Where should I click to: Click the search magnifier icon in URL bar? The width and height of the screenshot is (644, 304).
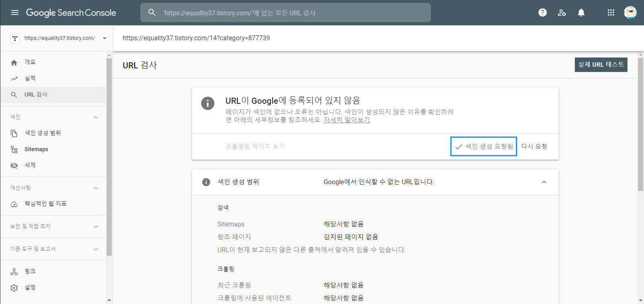(x=152, y=12)
